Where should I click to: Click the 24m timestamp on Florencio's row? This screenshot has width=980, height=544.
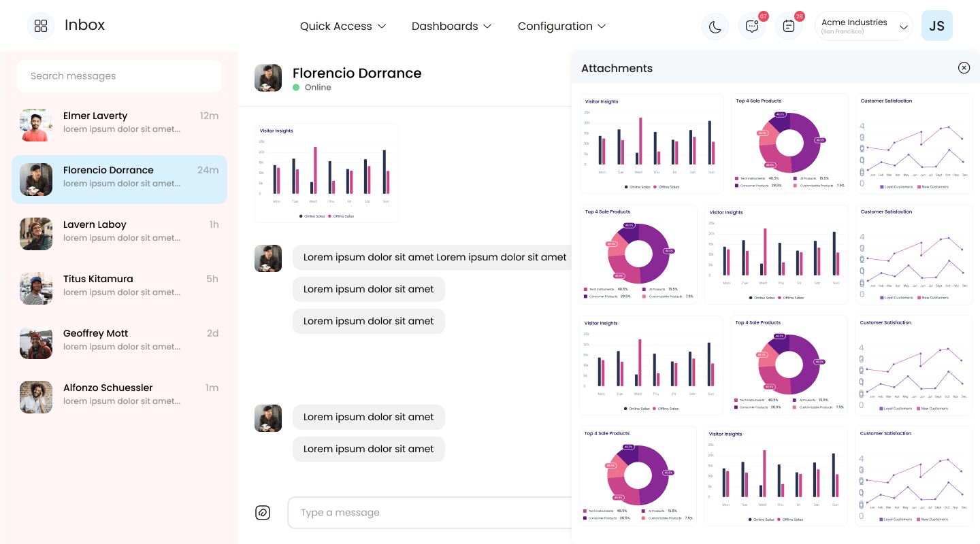coord(208,170)
